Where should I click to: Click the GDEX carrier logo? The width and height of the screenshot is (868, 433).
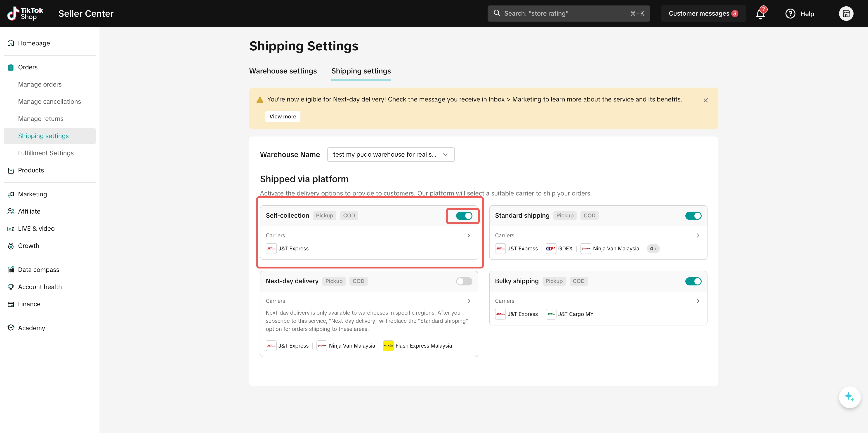click(551, 249)
